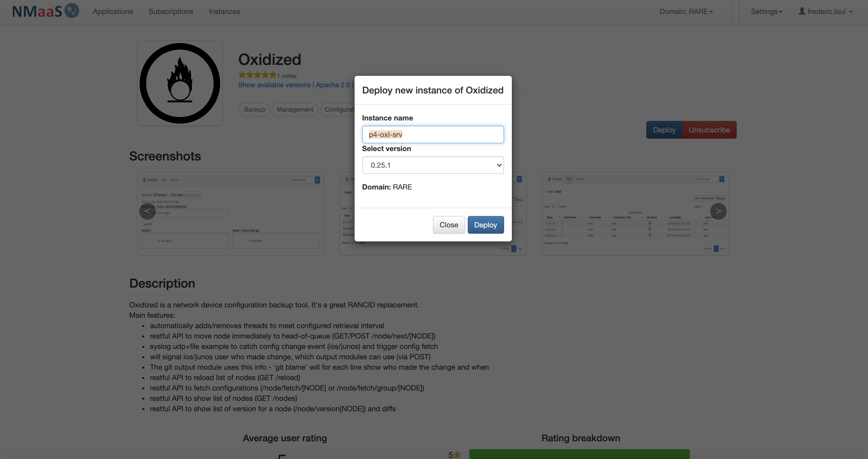Select the Backup tag
This screenshot has height=459, width=868.
[254, 110]
